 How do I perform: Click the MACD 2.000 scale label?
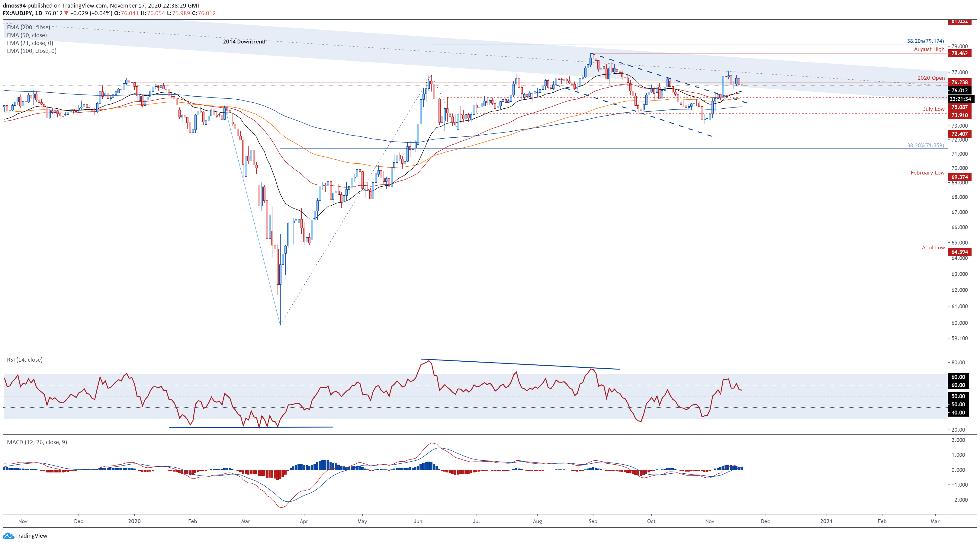click(x=958, y=440)
